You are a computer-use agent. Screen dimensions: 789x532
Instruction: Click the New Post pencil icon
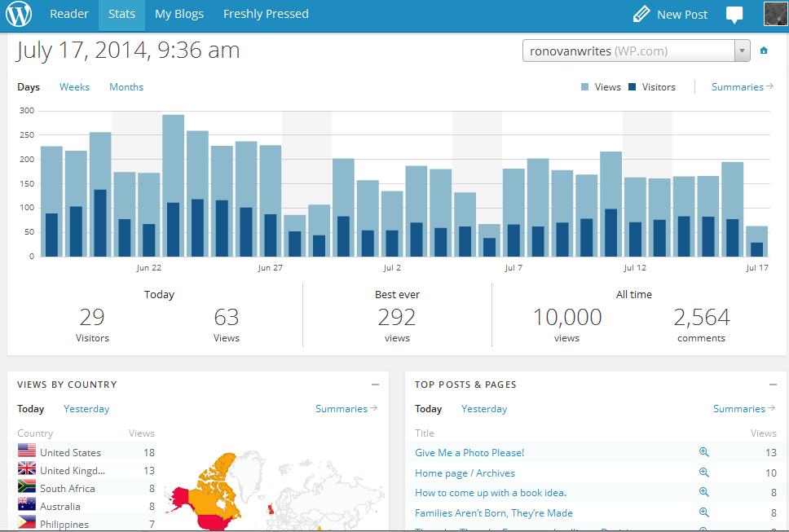point(641,15)
